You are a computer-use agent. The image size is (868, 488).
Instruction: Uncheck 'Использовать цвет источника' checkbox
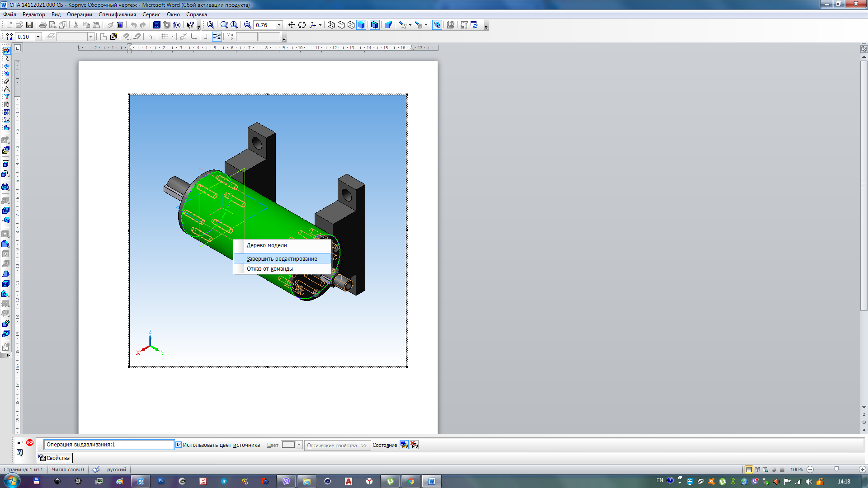(179, 445)
